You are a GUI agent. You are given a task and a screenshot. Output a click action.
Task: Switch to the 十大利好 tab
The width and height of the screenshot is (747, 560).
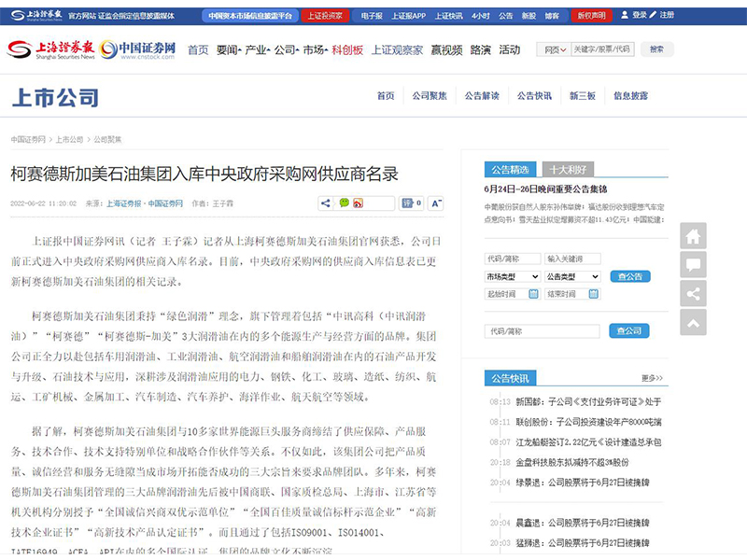(567, 170)
